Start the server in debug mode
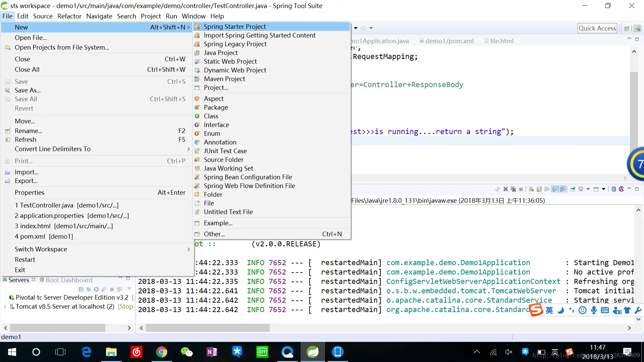This screenshot has width=644, height=362. (x=89, y=289)
